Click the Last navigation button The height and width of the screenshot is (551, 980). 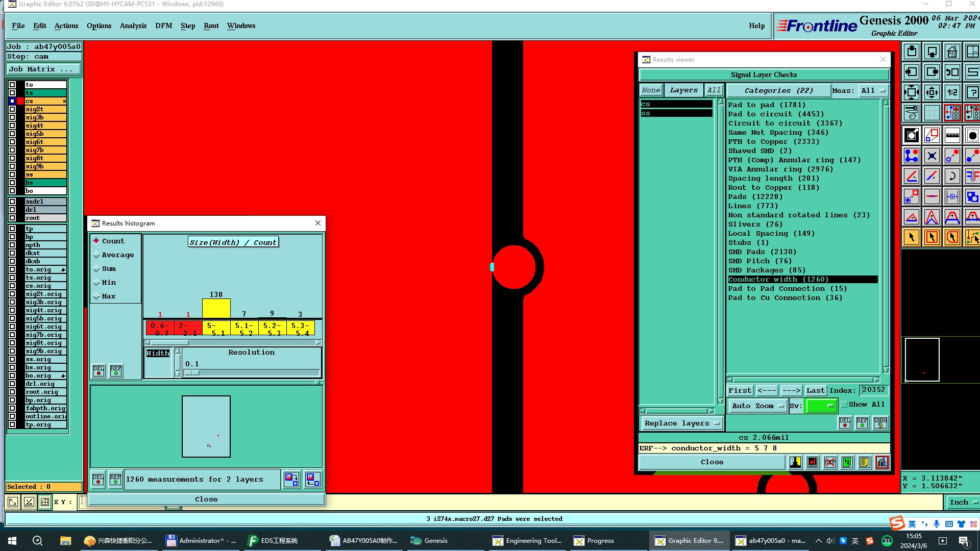(x=815, y=391)
